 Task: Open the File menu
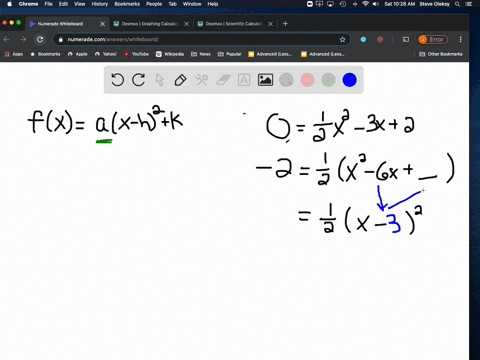tap(49, 4)
